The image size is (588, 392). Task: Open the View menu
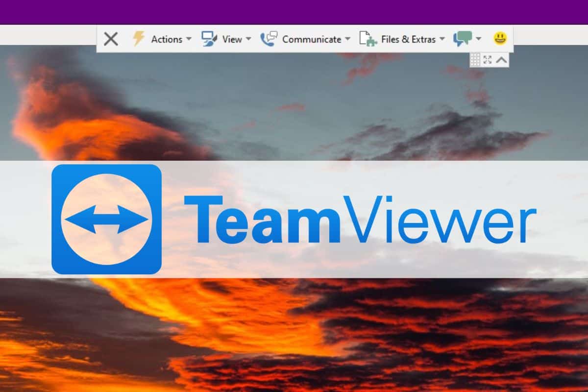tap(233, 39)
